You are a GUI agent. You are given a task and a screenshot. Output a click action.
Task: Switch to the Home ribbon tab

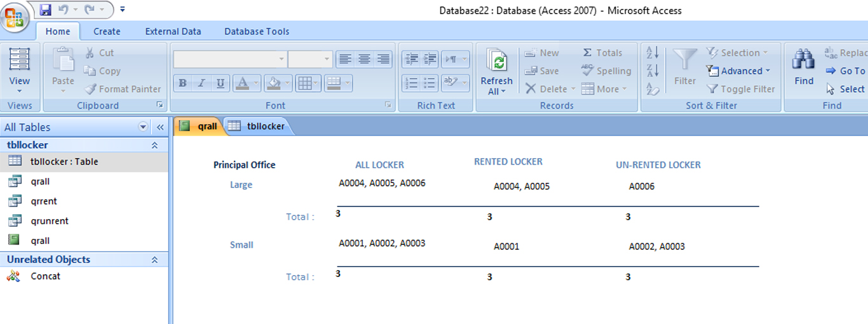click(58, 31)
